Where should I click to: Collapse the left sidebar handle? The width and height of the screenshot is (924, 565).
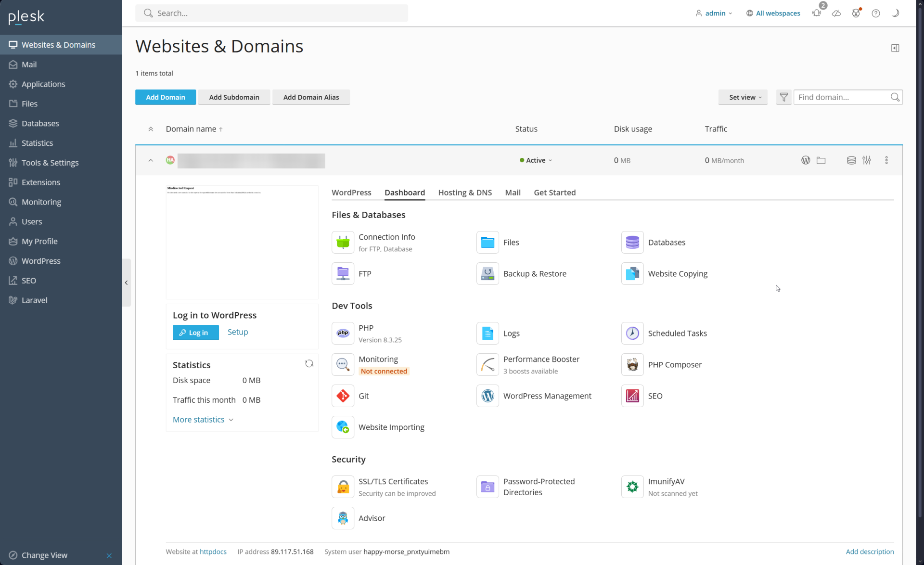click(x=126, y=282)
